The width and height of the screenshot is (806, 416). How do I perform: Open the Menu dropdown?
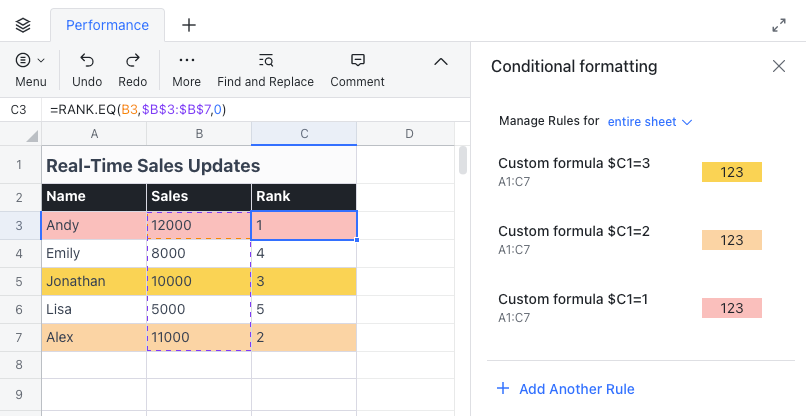point(30,61)
